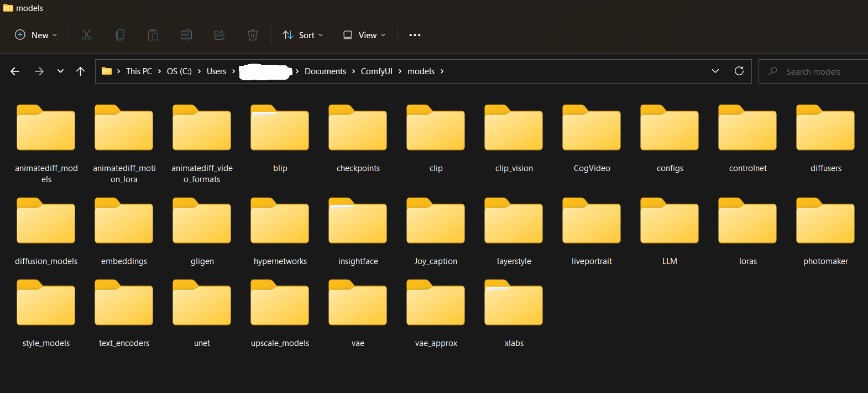The height and width of the screenshot is (393, 868).
Task: Select the unet folder icon
Action: (x=202, y=302)
